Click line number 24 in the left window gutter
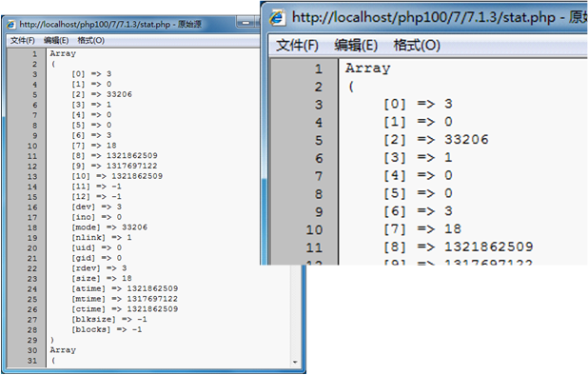The width and height of the screenshot is (588, 375). 32,289
